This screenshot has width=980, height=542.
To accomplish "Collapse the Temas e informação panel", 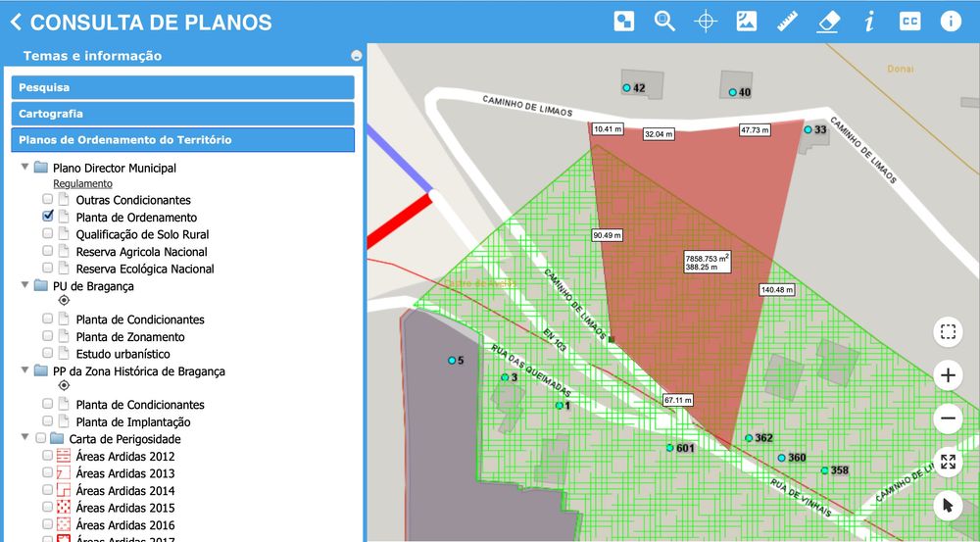I will coord(357,56).
